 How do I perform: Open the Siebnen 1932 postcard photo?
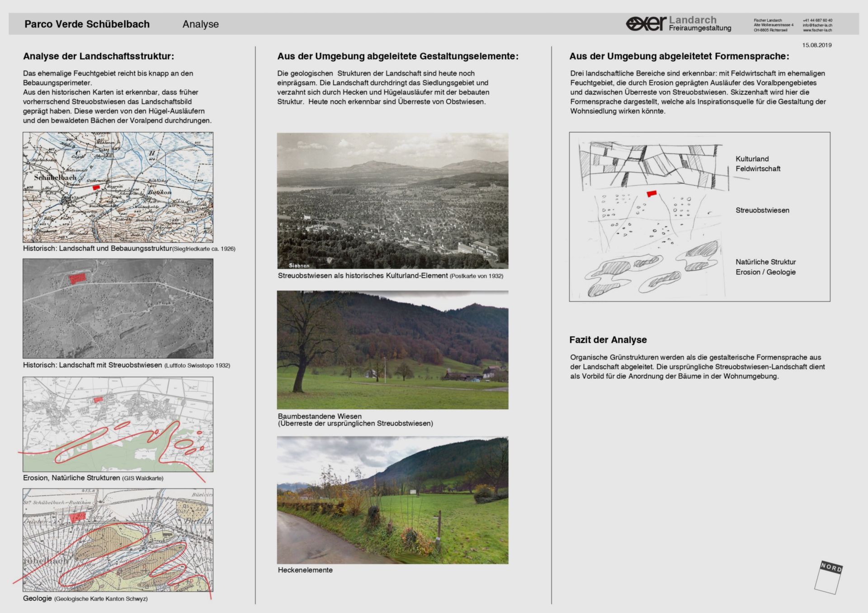tap(392, 201)
